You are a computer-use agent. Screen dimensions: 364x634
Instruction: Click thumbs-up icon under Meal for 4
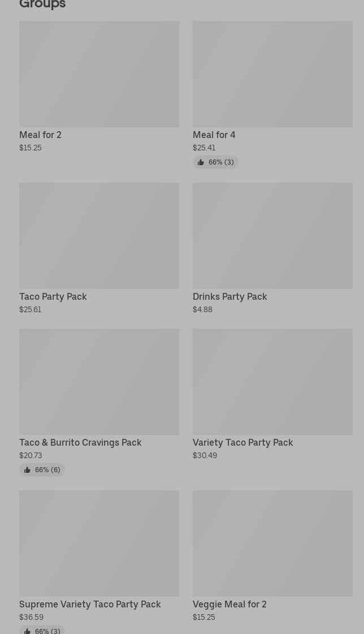pos(201,162)
